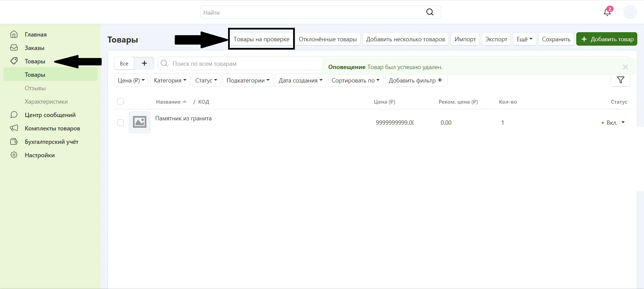Click the Добавить товар button
This screenshot has height=289, width=644.
[607, 39]
